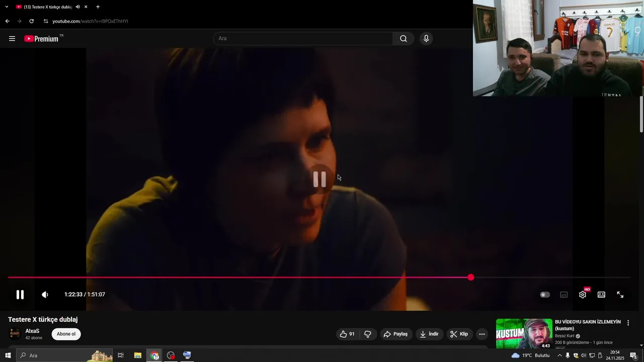Click Windows taskbar search box 'Ara'
This screenshot has width=644, height=362.
coord(65,355)
